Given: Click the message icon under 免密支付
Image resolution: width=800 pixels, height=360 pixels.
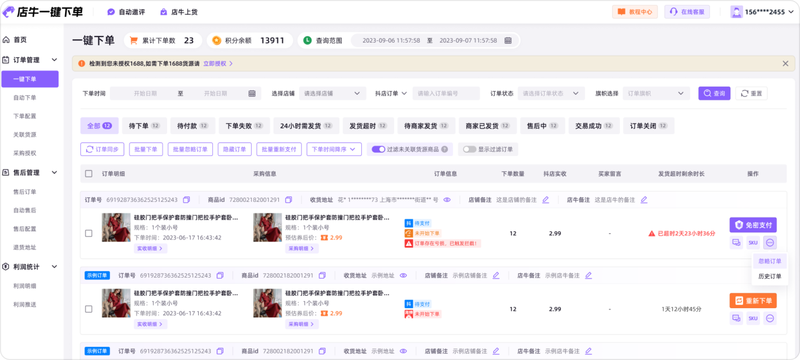Looking at the screenshot, I should point(736,243).
